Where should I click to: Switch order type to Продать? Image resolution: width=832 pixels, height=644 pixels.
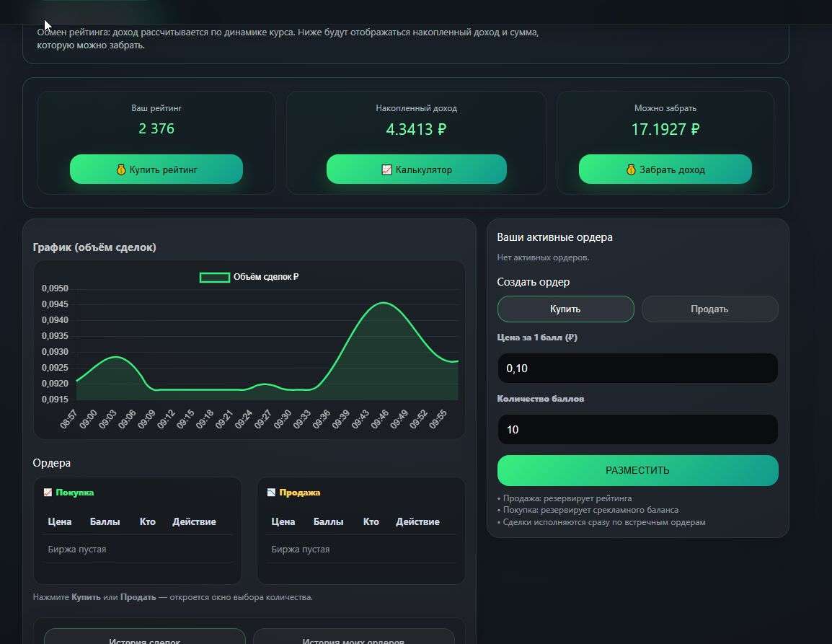[x=710, y=309]
